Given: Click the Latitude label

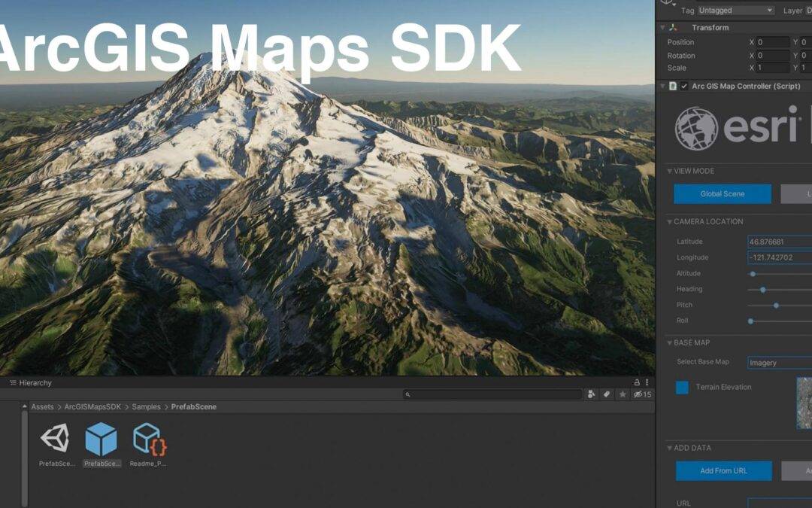Looking at the screenshot, I should pos(689,242).
